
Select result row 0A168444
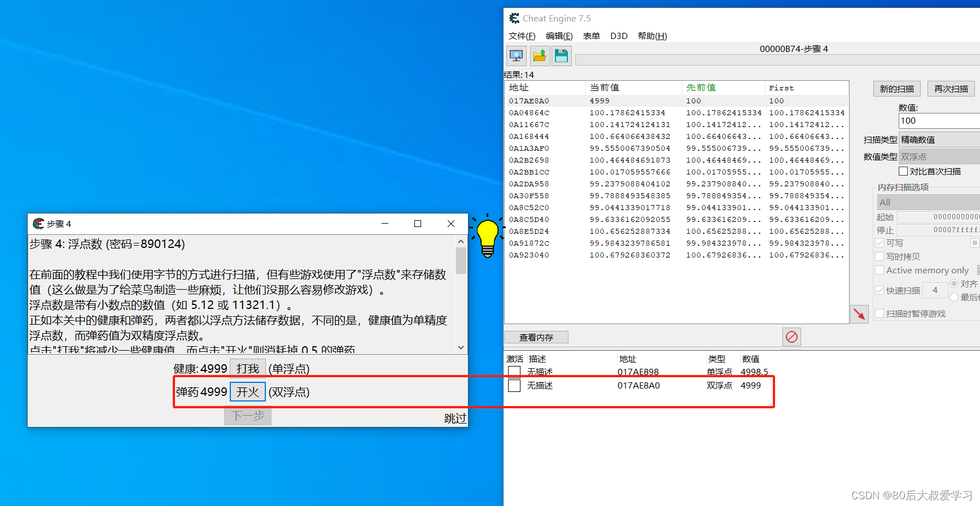pyautogui.click(x=676, y=136)
